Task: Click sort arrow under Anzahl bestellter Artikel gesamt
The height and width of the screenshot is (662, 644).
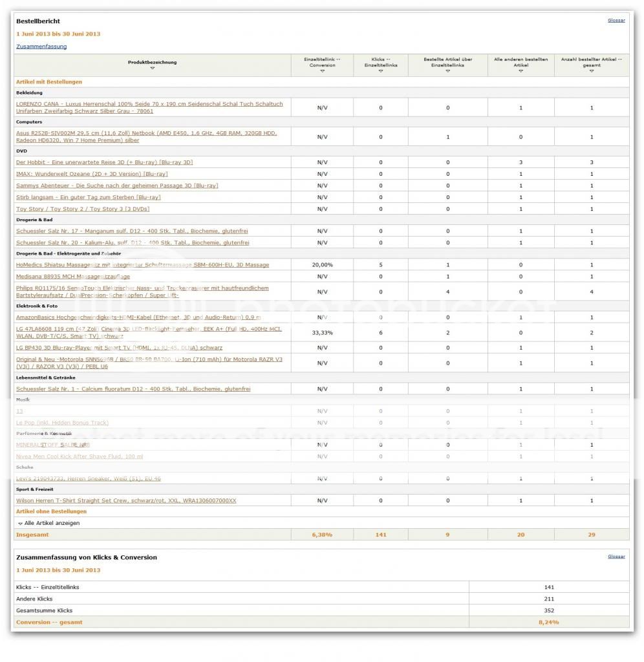Action: pyautogui.click(x=591, y=71)
